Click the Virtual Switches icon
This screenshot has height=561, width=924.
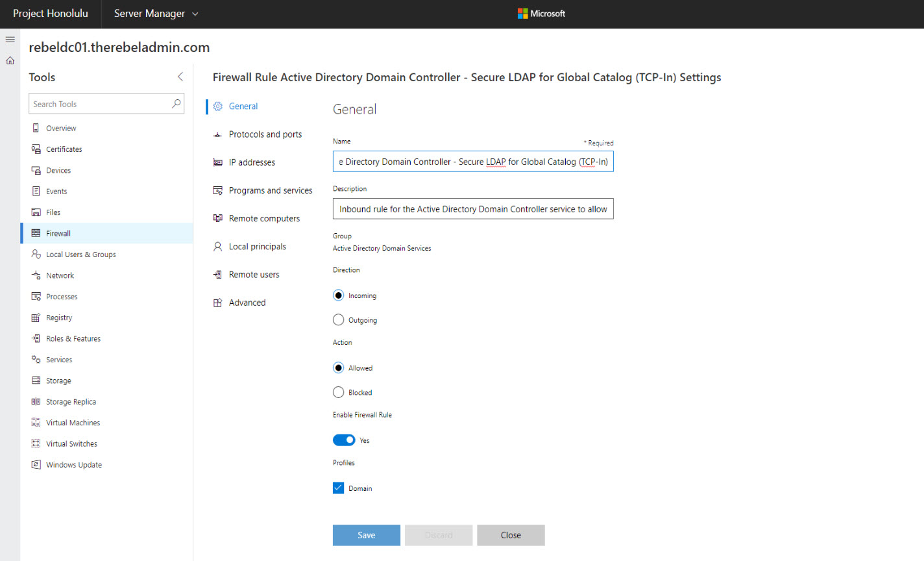[x=36, y=443]
